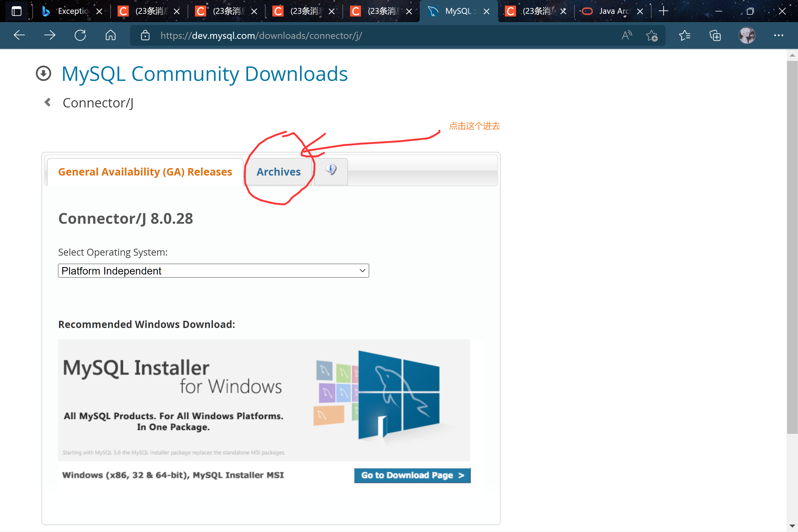The width and height of the screenshot is (798, 532).
Task: Click the info bubble beside Archives tab
Action: [330, 169]
